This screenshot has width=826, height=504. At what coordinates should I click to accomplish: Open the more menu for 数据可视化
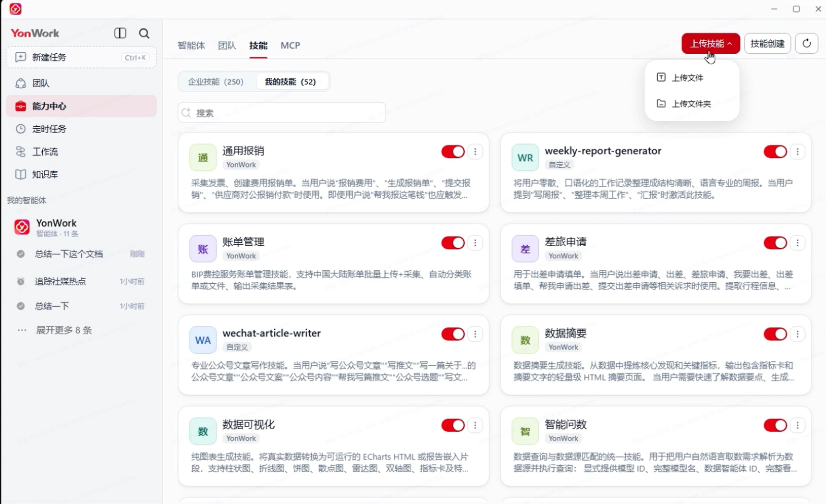click(475, 425)
